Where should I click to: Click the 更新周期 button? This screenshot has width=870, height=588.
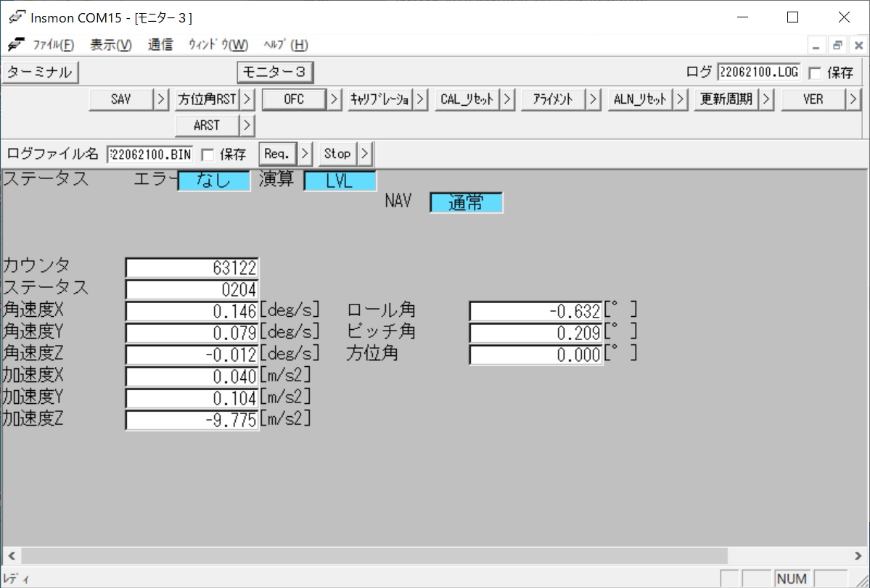727,99
